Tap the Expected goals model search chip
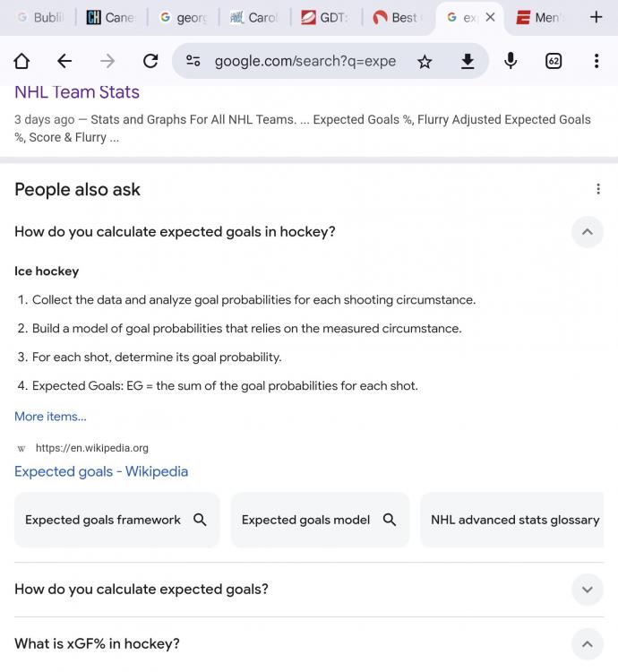The width and height of the screenshot is (618, 672). coord(319,520)
